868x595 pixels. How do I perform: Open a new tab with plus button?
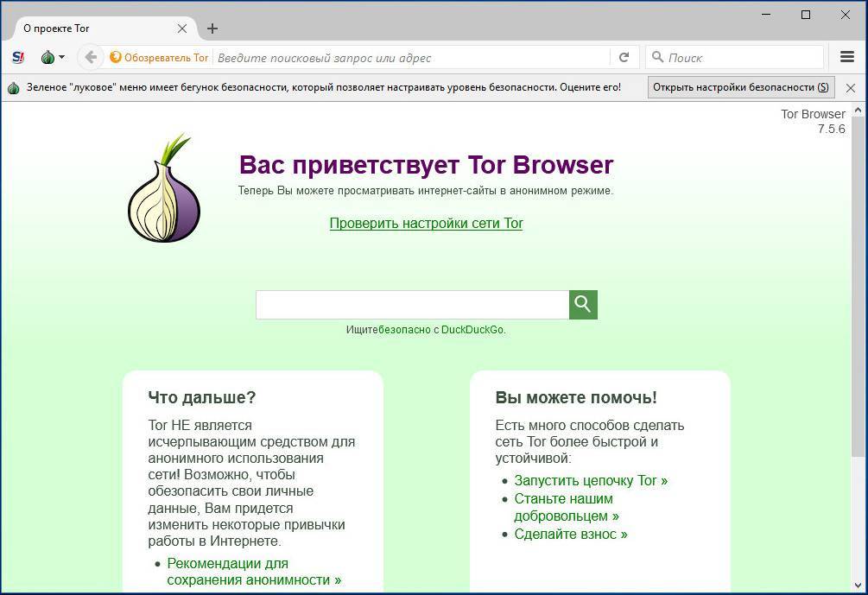click(x=212, y=28)
